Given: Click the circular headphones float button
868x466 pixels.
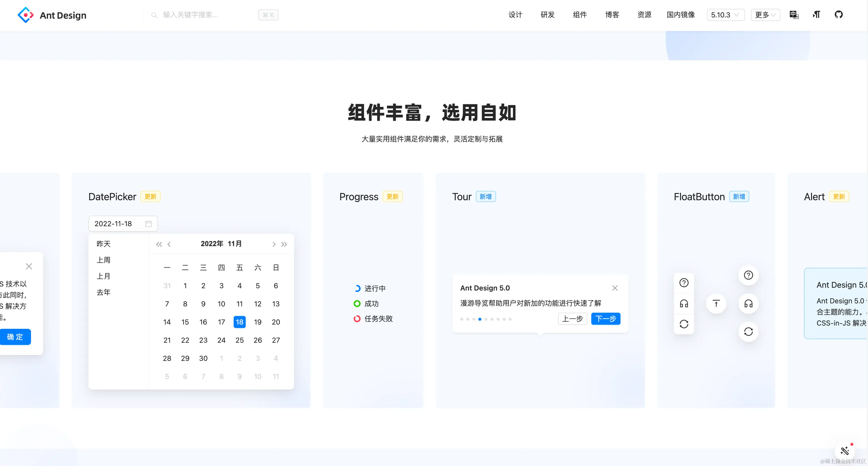Looking at the screenshot, I should point(748,303).
